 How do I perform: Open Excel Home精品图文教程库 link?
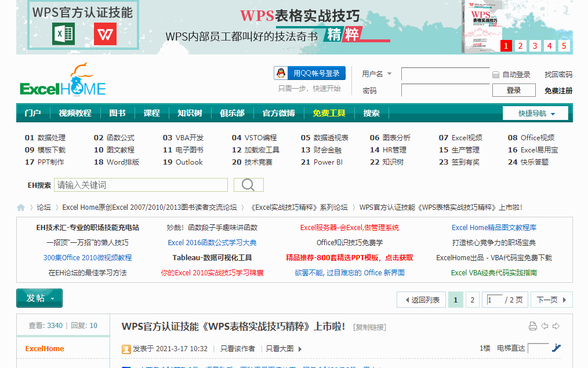tap(494, 228)
